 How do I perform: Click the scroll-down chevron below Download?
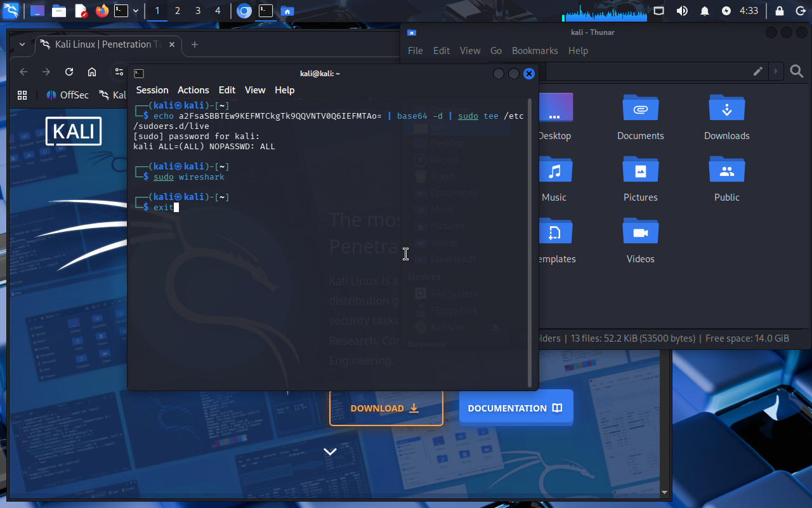pyautogui.click(x=330, y=451)
